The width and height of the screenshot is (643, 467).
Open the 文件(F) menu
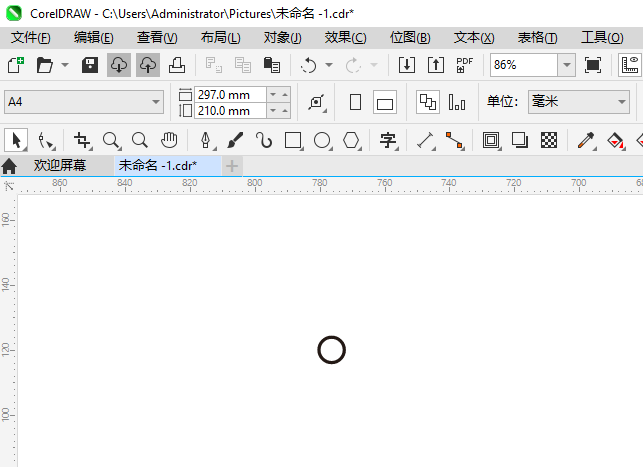[x=30, y=38]
